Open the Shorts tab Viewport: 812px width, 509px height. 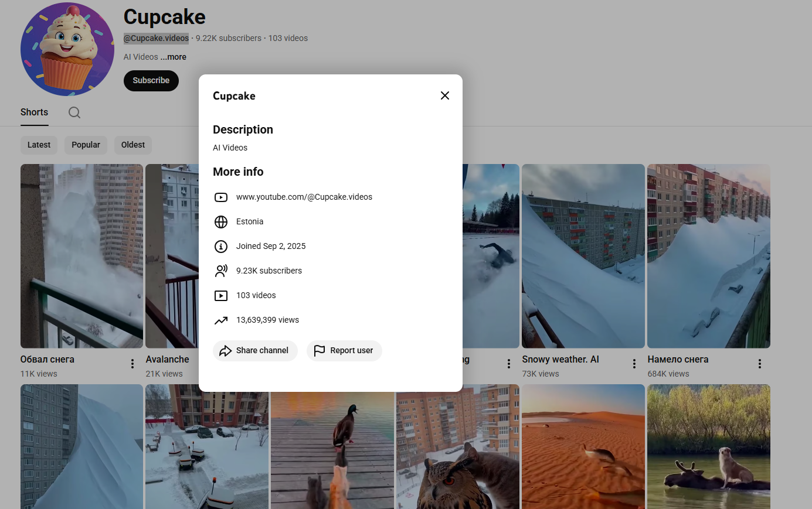point(35,112)
